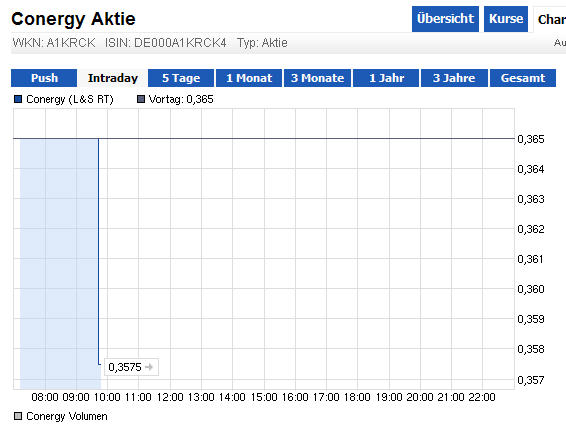This screenshot has width=566, height=425.
Task: Show the 3 Monate chart
Action: click(x=317, y=78)
